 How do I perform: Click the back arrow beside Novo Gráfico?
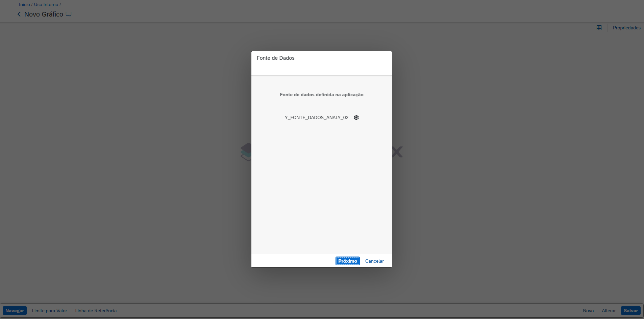pyautogui.click(x=19, y=14)
